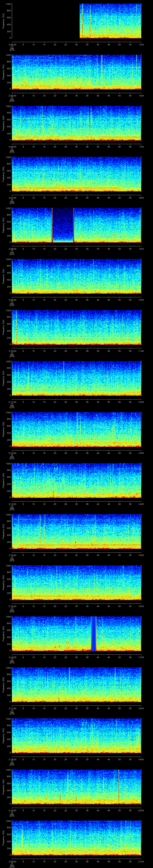The image size is (153, 868).
Task: Select the "9:00" end-of-axis time label
Action: 141,249
